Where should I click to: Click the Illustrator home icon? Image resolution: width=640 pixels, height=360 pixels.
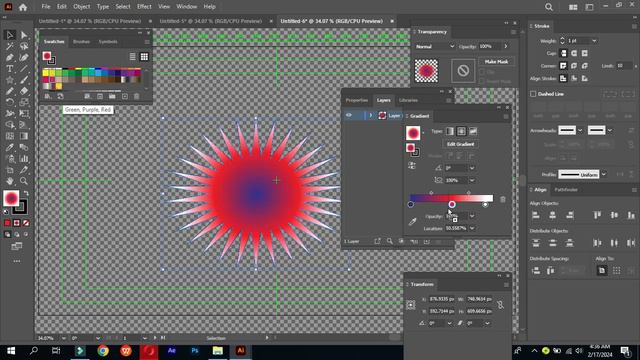(23, 7)
